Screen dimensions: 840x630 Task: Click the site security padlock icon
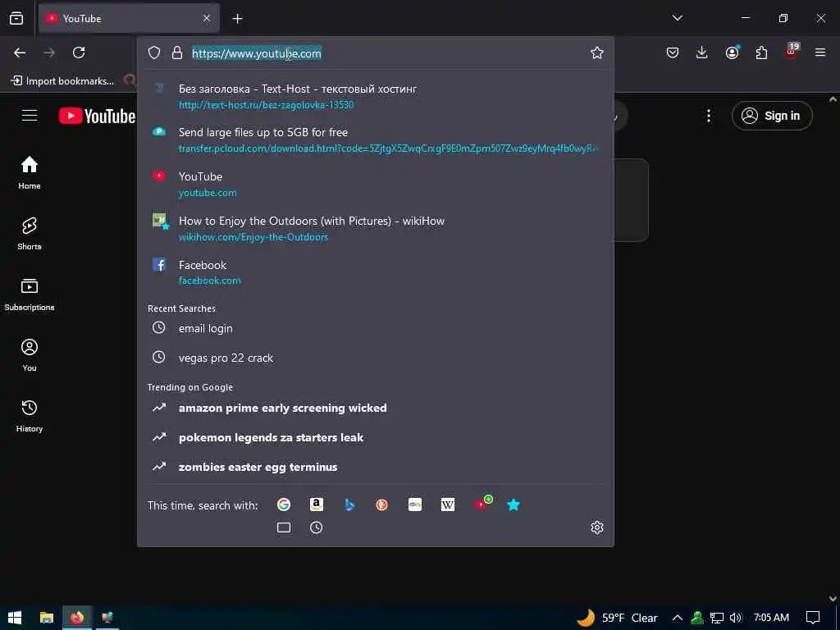[x=177, y=52]
